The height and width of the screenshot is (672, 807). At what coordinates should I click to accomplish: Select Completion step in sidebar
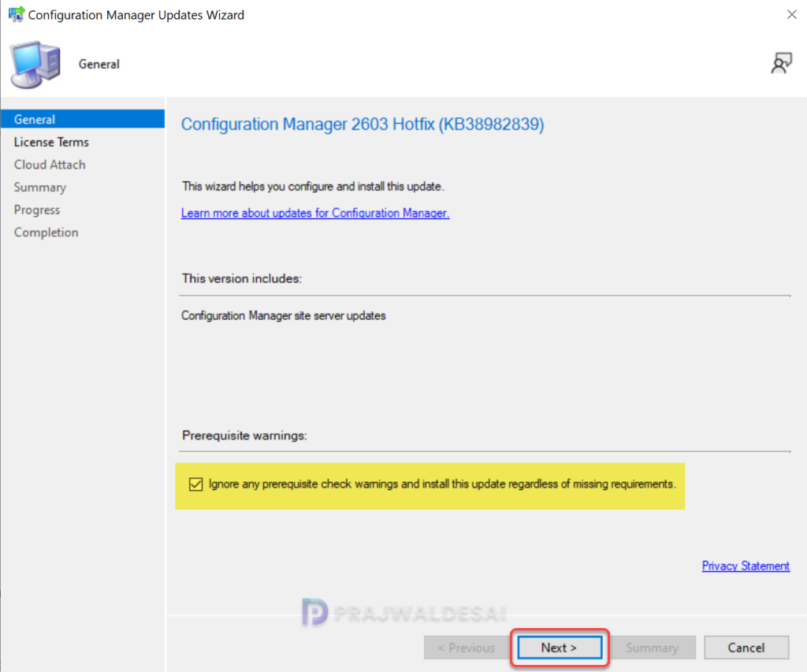point(46,232)
